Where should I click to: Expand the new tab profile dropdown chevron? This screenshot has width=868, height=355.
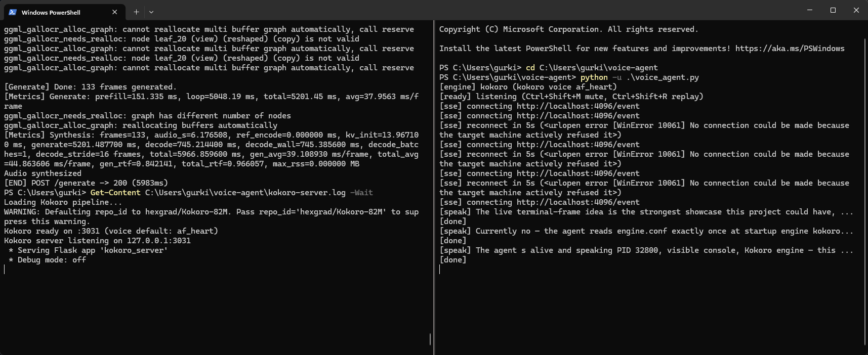[x=151, y=12]
